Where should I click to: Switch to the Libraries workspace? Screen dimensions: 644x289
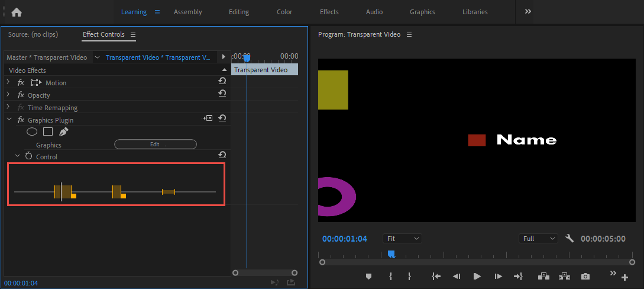(475, 12)
